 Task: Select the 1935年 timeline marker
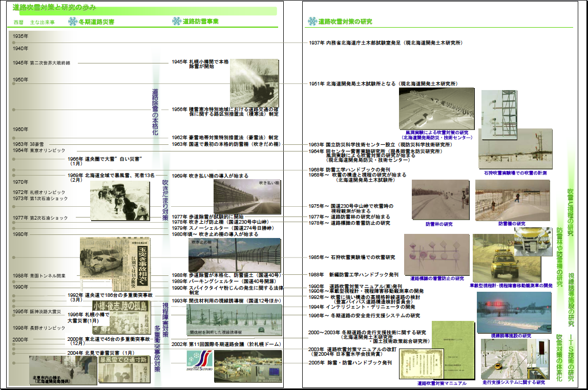point(20,36)
